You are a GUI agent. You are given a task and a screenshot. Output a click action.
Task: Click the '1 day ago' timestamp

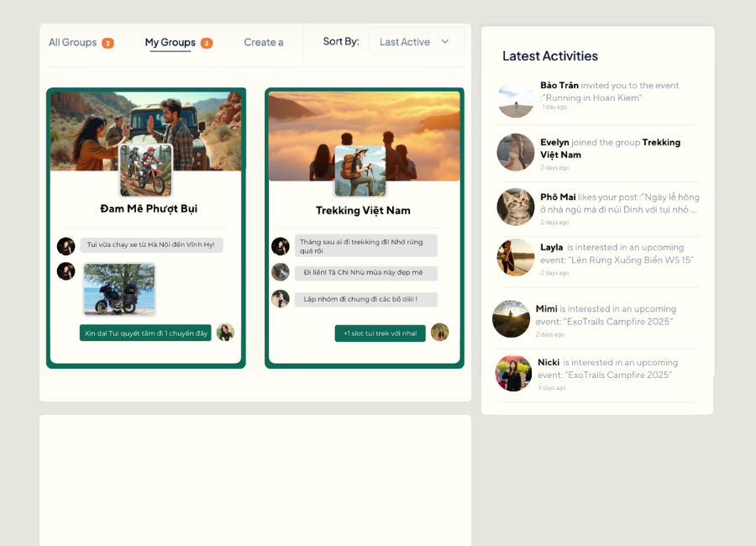(x=554, y=107)
